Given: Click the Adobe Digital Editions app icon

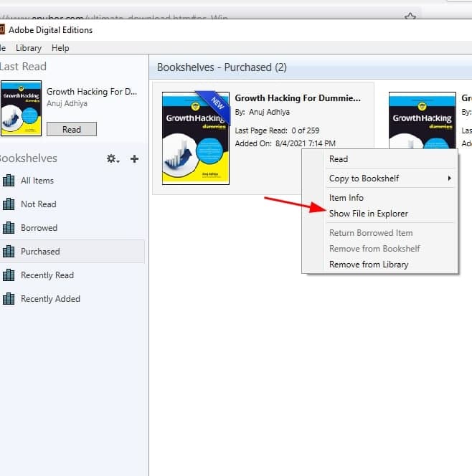Looking at the screenshot, I should tap(2, 30).
